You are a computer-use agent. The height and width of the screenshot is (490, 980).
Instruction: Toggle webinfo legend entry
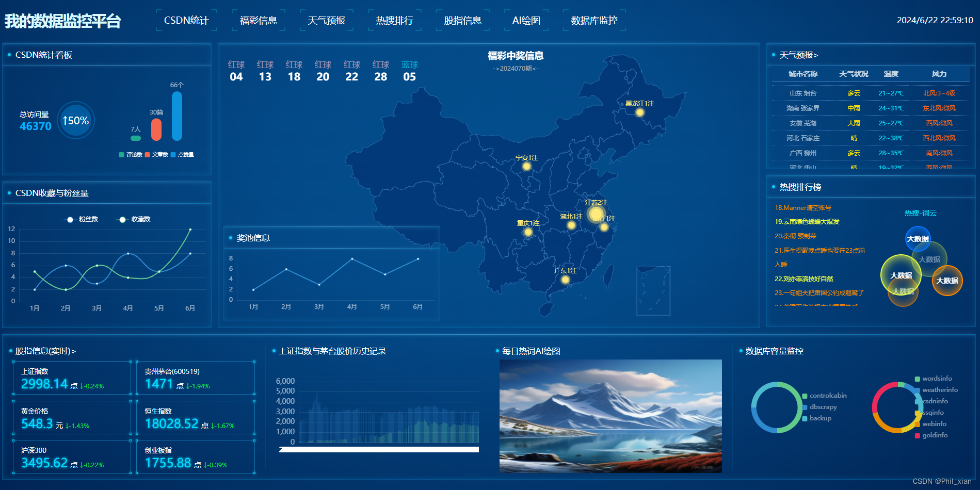click(930, 424)
